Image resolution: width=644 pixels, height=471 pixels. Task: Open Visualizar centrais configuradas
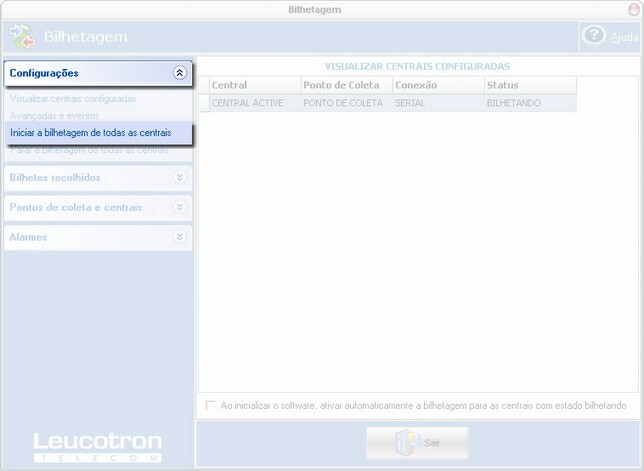[73, 99]
